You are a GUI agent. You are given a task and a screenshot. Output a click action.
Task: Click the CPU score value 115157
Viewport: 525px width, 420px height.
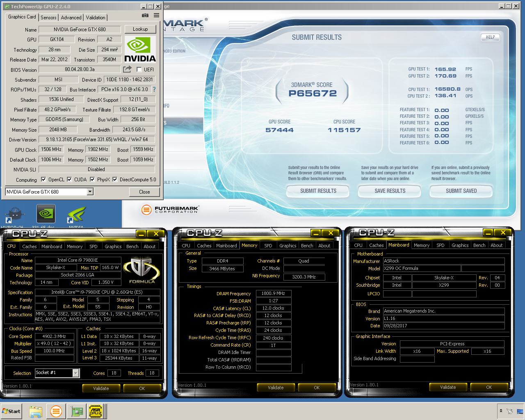click(x=344, y=130)
